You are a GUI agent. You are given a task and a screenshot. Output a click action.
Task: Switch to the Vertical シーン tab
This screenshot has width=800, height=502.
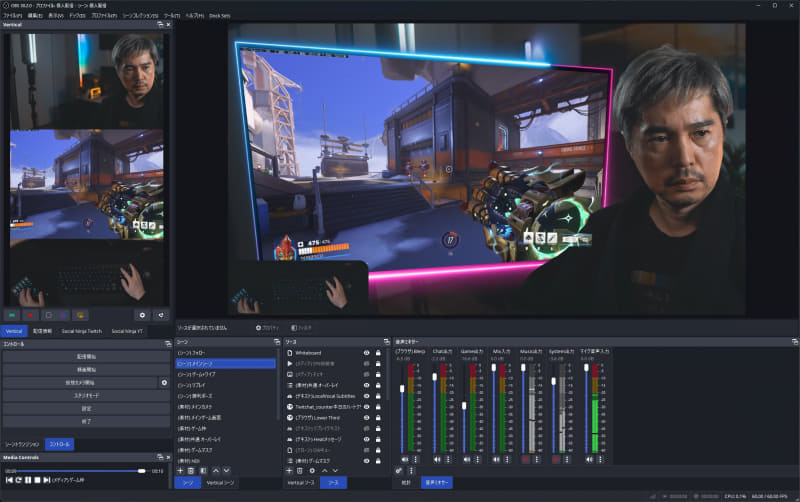[220, 483]
